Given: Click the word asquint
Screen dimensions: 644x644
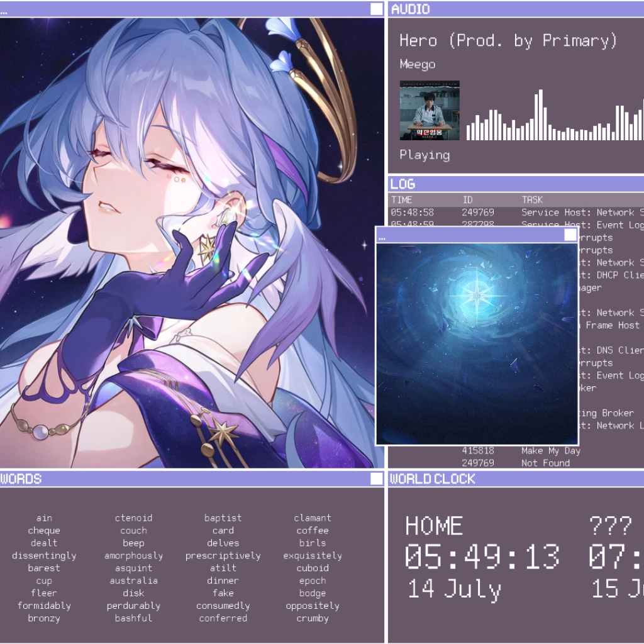Looking at the screenshot, I should pos(133,569).
